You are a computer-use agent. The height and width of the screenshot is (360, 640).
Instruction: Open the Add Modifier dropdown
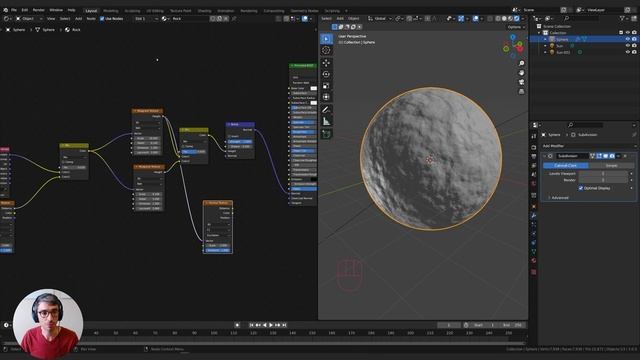click(x=588, y=146)
